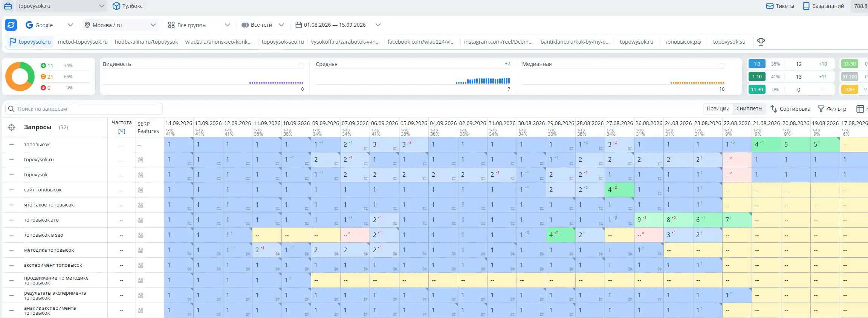Select topovysok-seo.ru tab

pyautogui.click(x=283, y=42)
